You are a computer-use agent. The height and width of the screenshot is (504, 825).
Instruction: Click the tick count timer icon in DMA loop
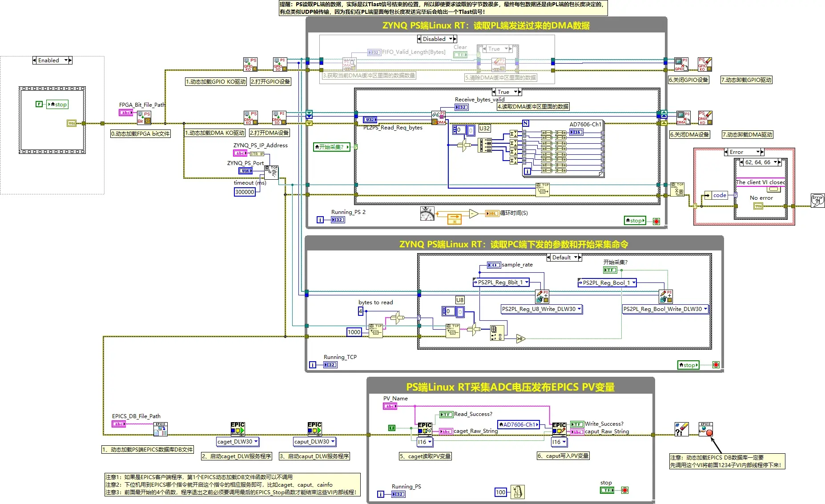(427, 214)
